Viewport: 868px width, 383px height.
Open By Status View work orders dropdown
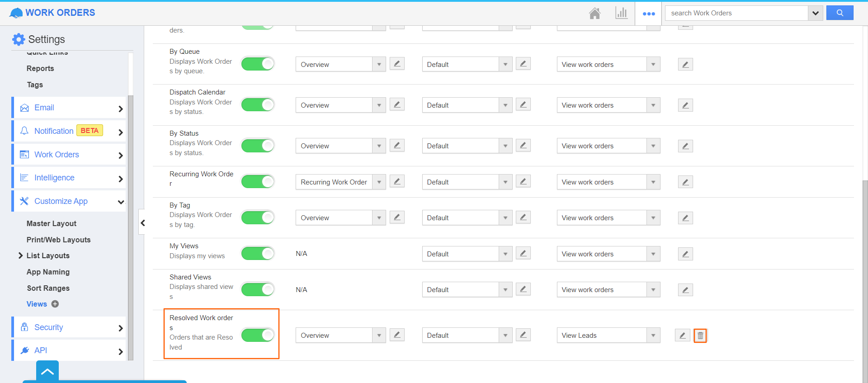point(609,146)
